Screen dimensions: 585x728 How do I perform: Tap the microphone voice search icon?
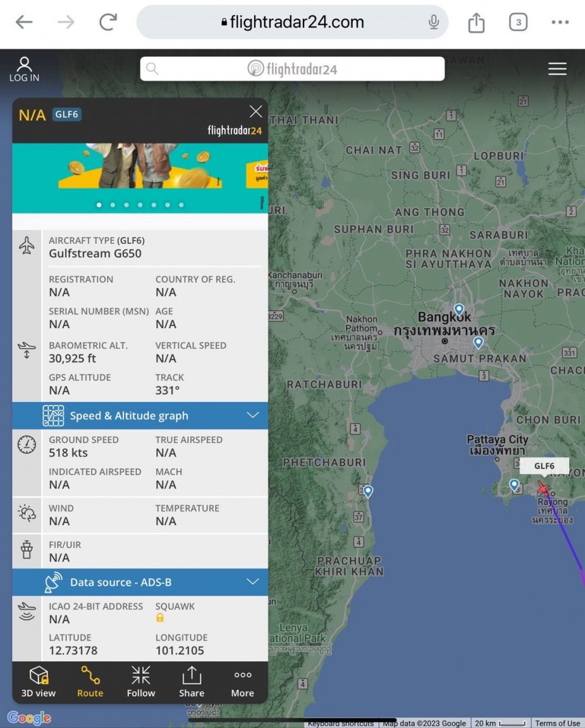coord(433,22)
